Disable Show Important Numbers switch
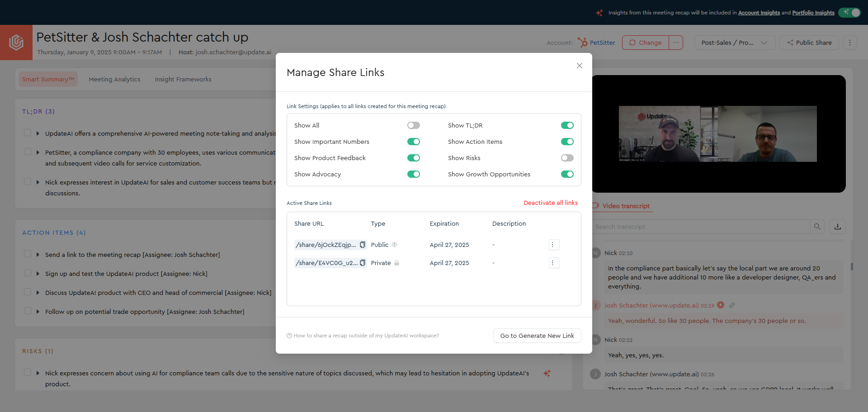This screenshot has height=412, width=868. pyautogui.click(x=414, y=142)
